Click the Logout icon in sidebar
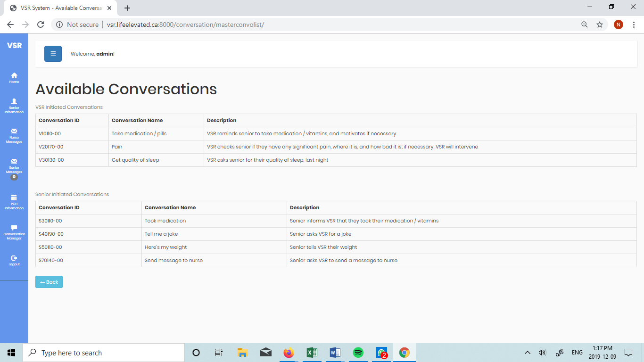The image size is (644, 362). click(14, 258)
